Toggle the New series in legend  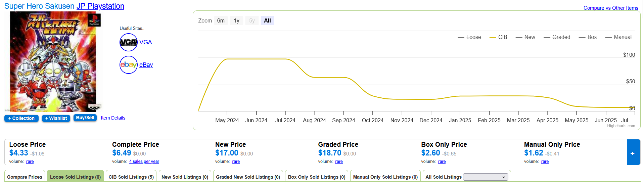525,37
